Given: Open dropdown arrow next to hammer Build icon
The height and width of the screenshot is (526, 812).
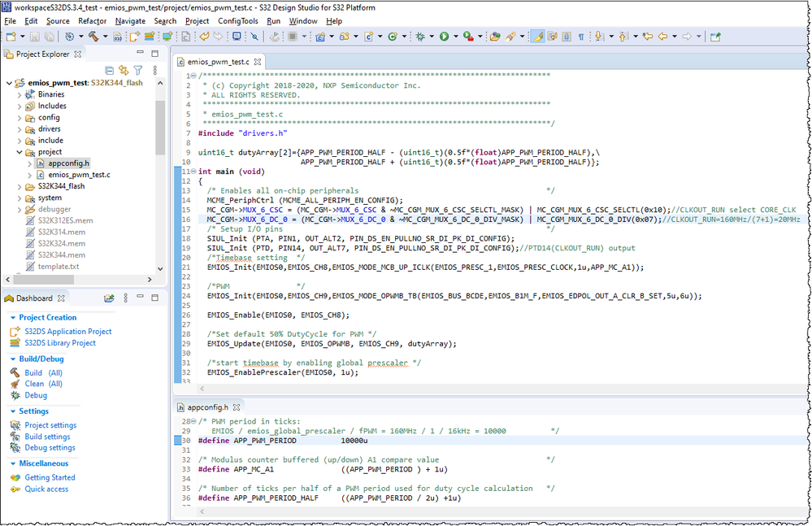Looking at the screenshot, I should click(105, 37).
